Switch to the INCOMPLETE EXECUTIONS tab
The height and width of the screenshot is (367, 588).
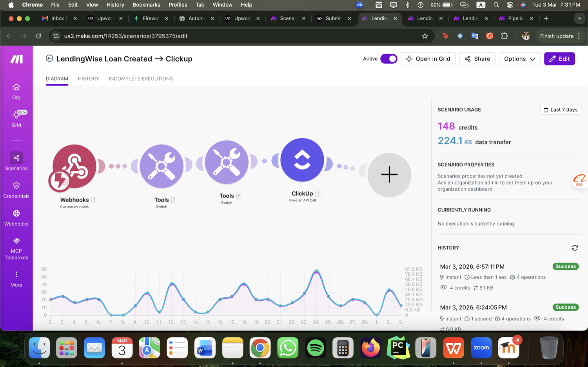click(x=141, y=79)
